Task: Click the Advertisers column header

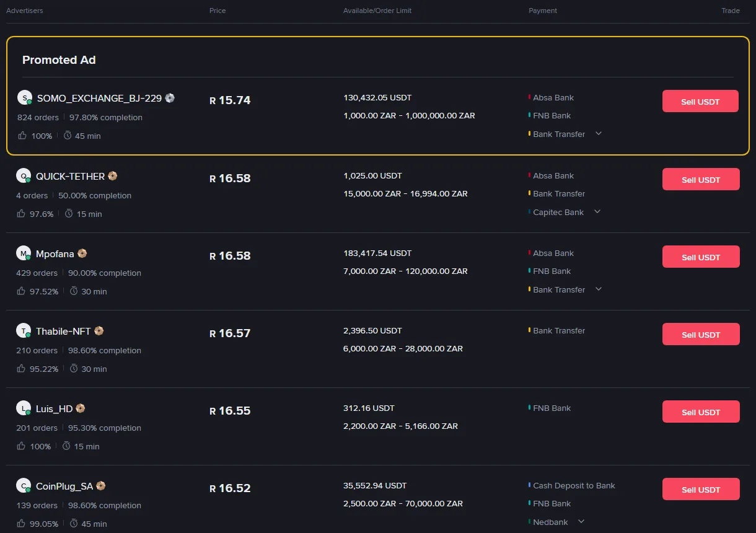Action: (25, 11)
